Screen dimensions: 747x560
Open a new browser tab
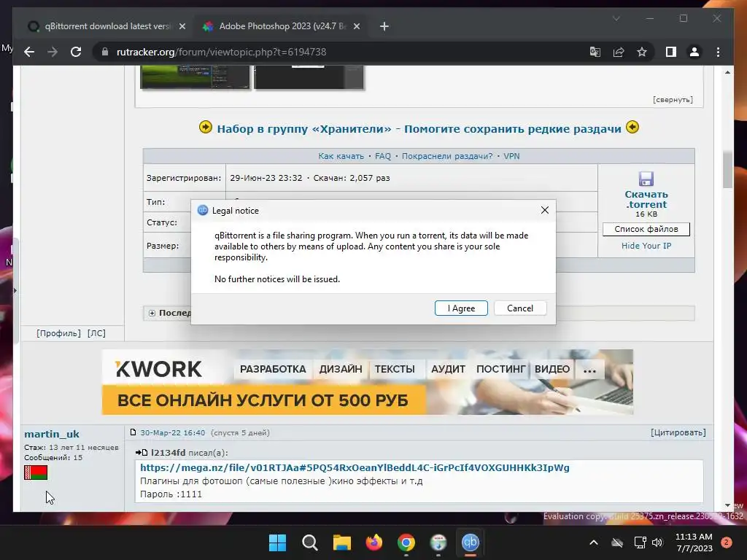point(384,26)
